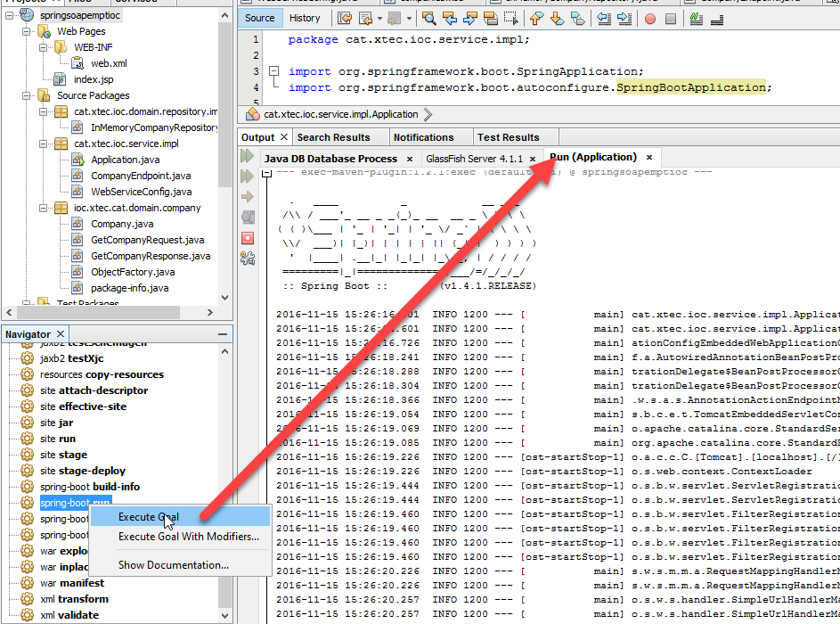Collapse the import fold in code editor
Screen dimensions: 840x624
(x=273, y=70)
